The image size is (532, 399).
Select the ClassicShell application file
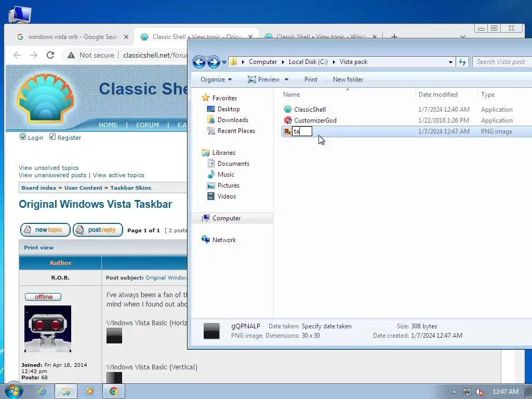coord(310,110)
